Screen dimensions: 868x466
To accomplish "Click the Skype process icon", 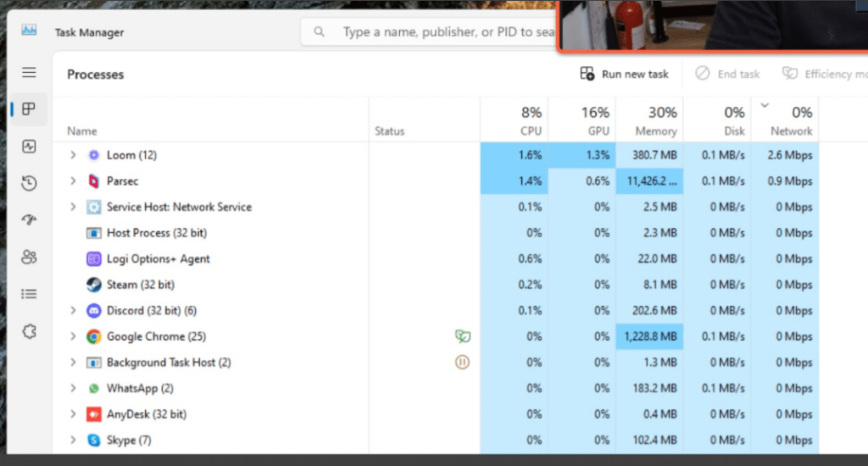I will (x=93, y=440).
